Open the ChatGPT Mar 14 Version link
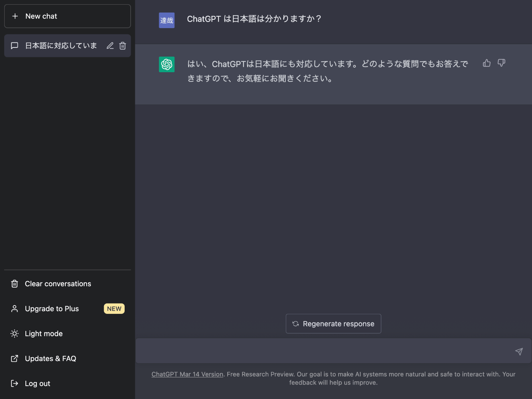Image resolution: width=532 pixels, height=399 pixels. (x=187, y=374)
